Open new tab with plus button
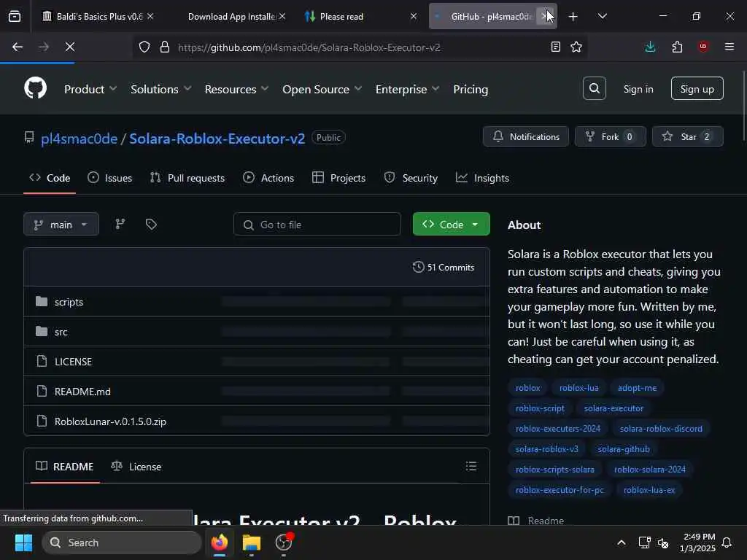Screen dimensions: 747x560 [x=573, y=17]
